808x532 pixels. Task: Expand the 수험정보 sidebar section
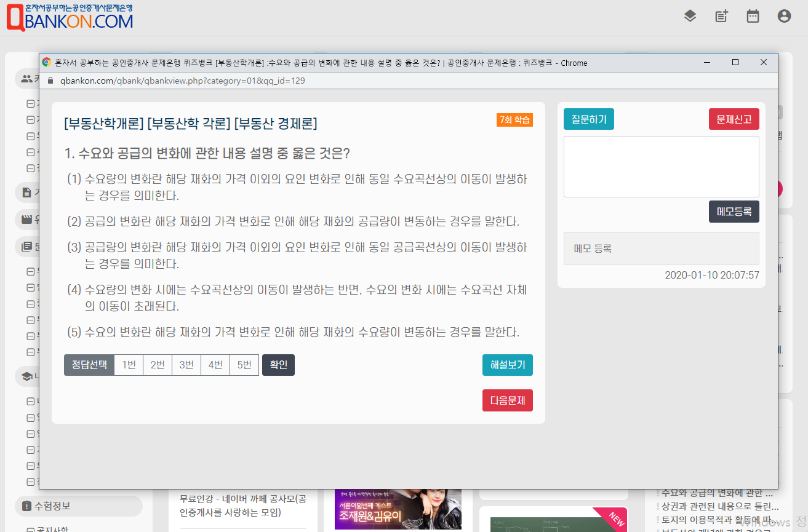tap(79, 506)
